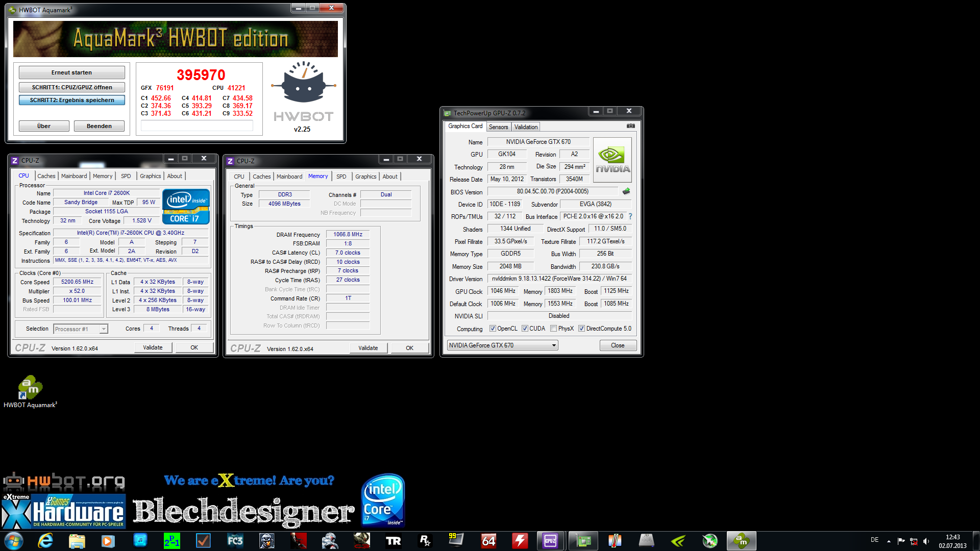Open CPU tab in right CPU-Z window

pos(239,177)
